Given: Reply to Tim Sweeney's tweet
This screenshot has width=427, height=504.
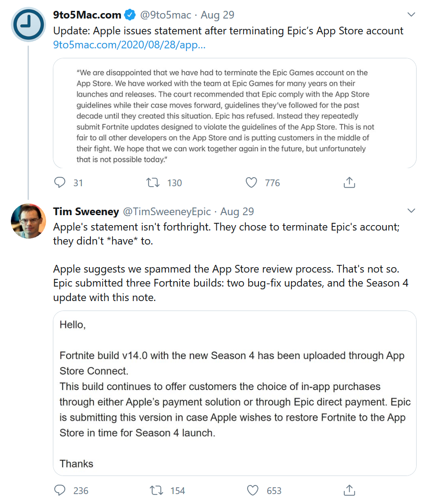Looking at the screenshot, I should [x=60, y=490].
